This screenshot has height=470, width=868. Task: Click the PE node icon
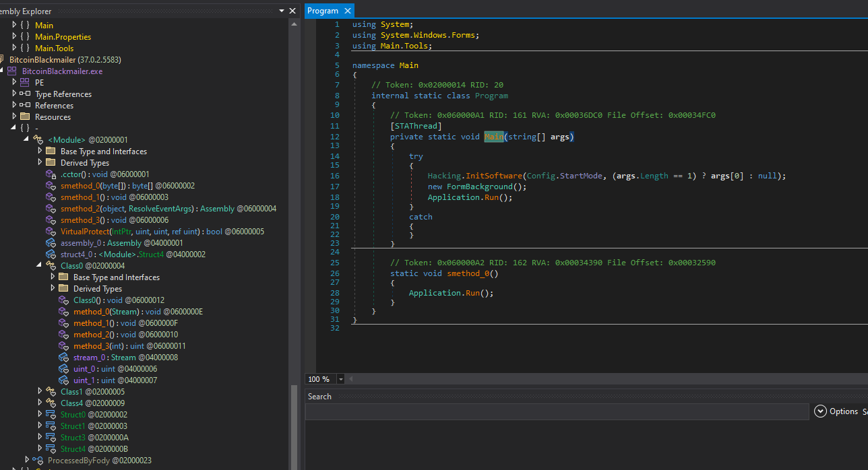click(25, 83)
